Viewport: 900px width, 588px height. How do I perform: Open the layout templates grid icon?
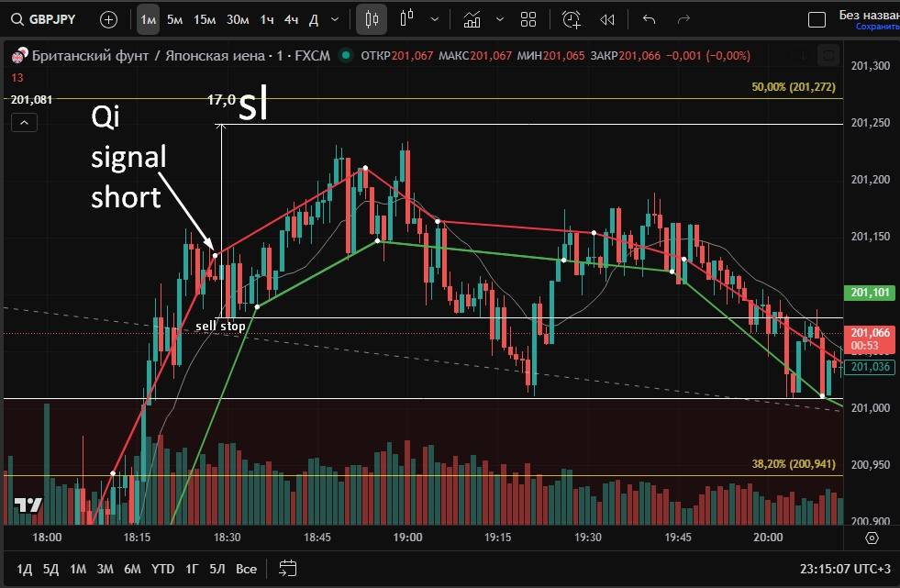click(528, 19)
